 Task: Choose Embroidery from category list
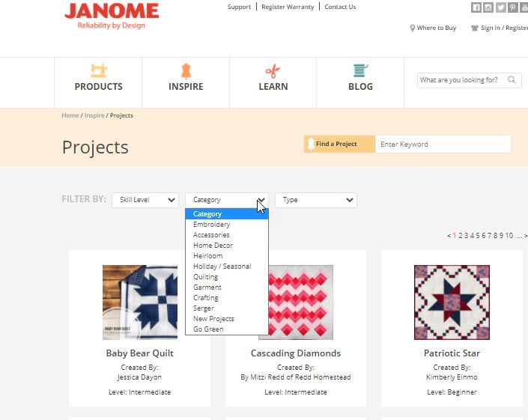tap(227, 225)
